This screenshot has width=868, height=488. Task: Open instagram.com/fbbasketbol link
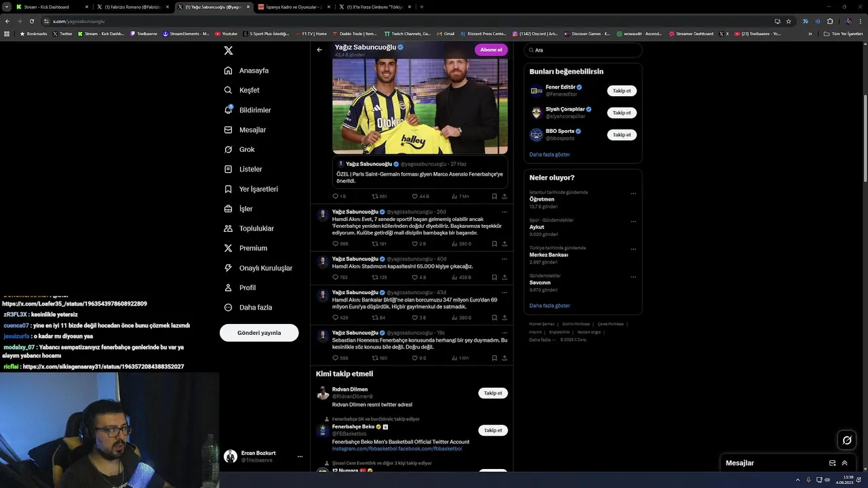pyautogui.click(x=364, y=449)
